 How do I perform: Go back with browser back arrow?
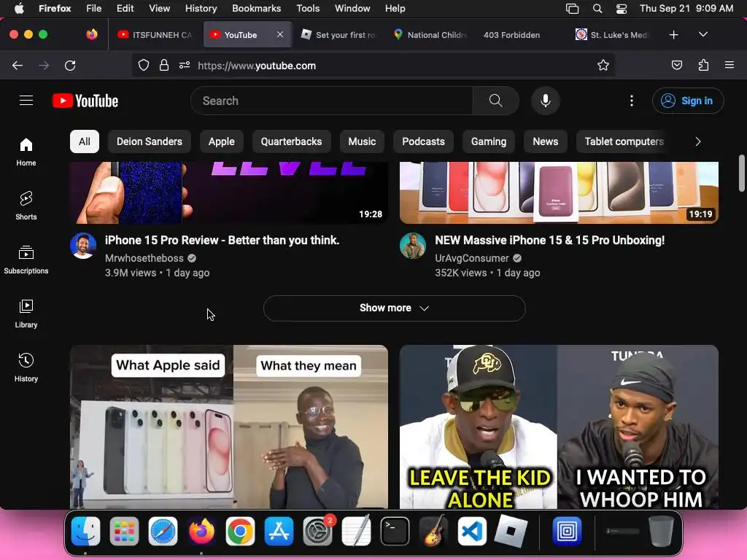18,65
